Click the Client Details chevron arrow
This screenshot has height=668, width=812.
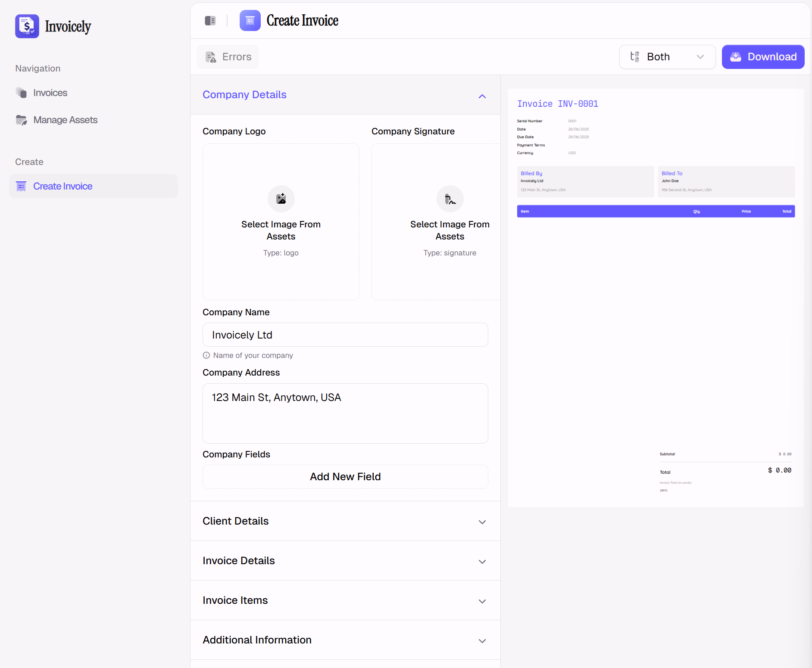coord(482,522)
